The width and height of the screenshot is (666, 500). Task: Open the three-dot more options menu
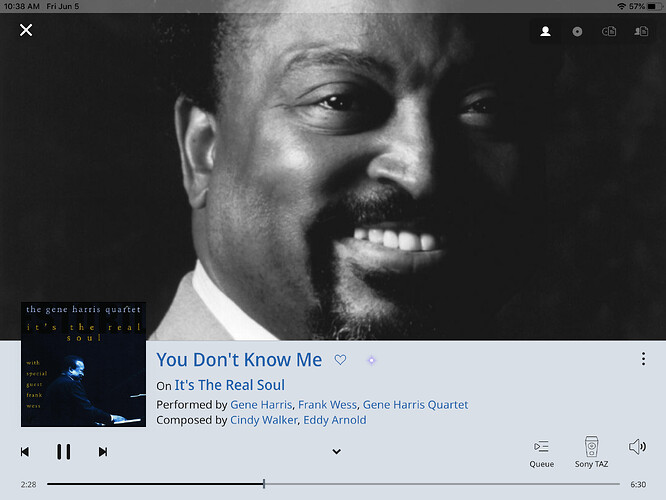643,359
